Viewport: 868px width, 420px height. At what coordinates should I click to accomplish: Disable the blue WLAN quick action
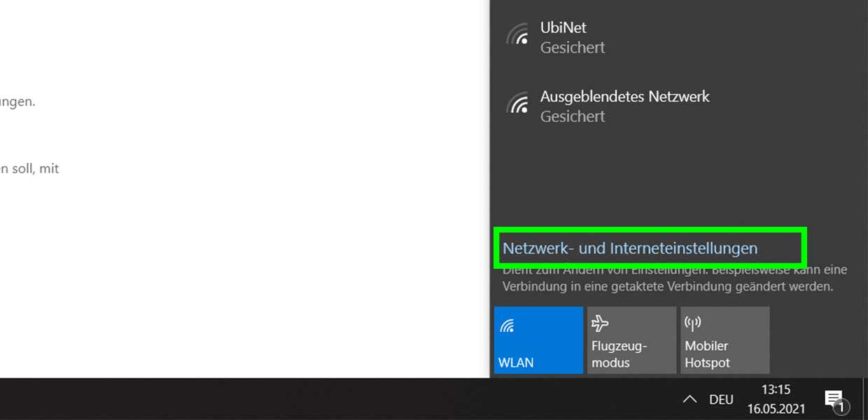538,340
